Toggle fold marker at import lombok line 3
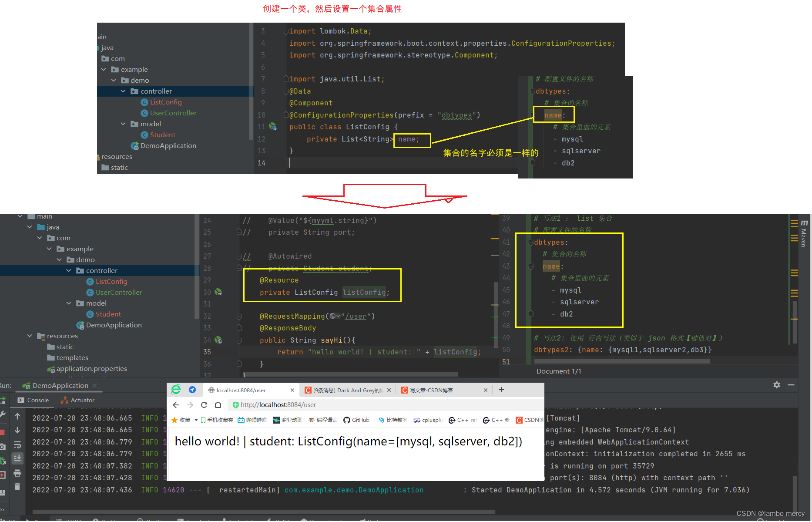Image resolution: width=812 pixels, height=522 pixels. point(286,31)
